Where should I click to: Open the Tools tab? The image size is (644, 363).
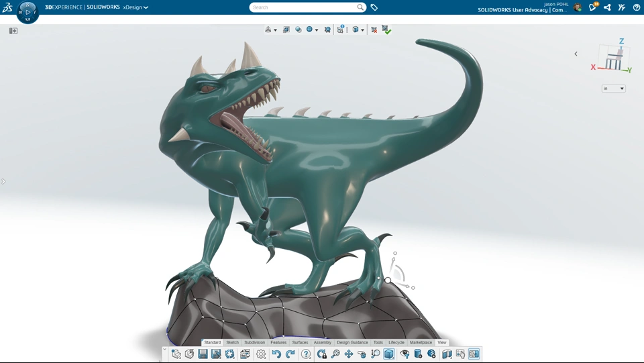[378, 342]
